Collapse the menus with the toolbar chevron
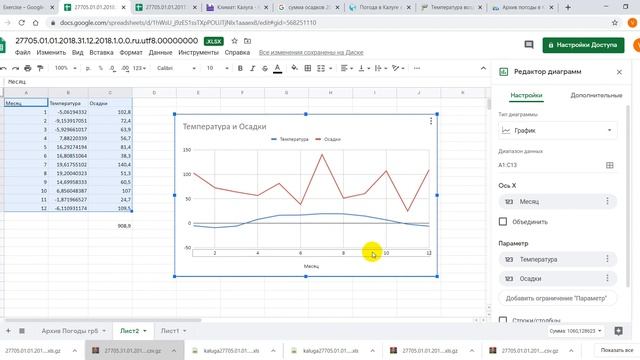The height and width of the screenshot is (360, 640). point(483,68)
